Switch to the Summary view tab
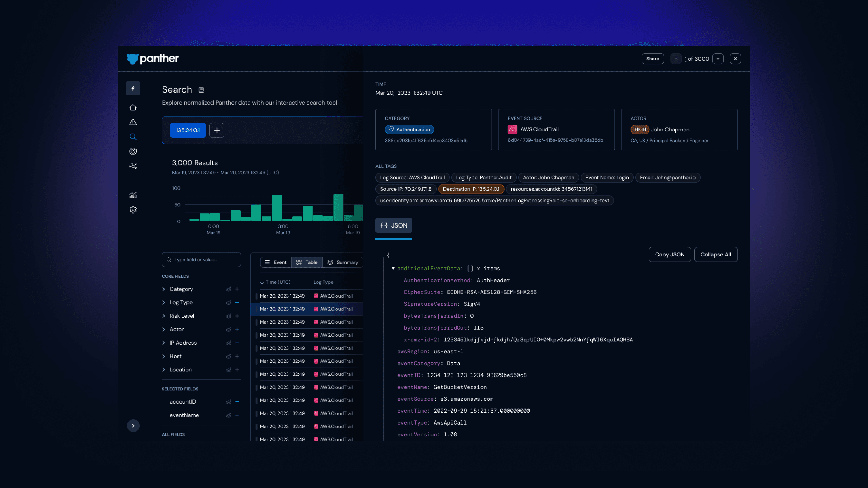The width and height of the screenshot is (868, 488). [x=343, y=262]
